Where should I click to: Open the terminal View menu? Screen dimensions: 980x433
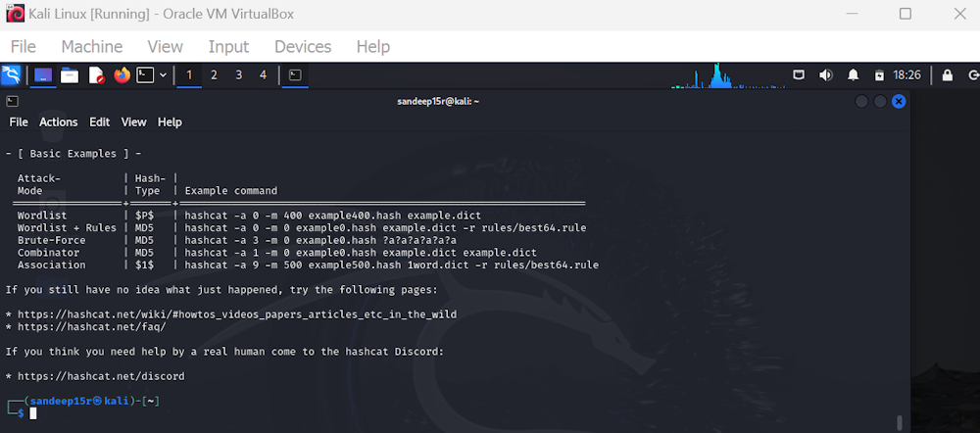click(x=133, y=121)
